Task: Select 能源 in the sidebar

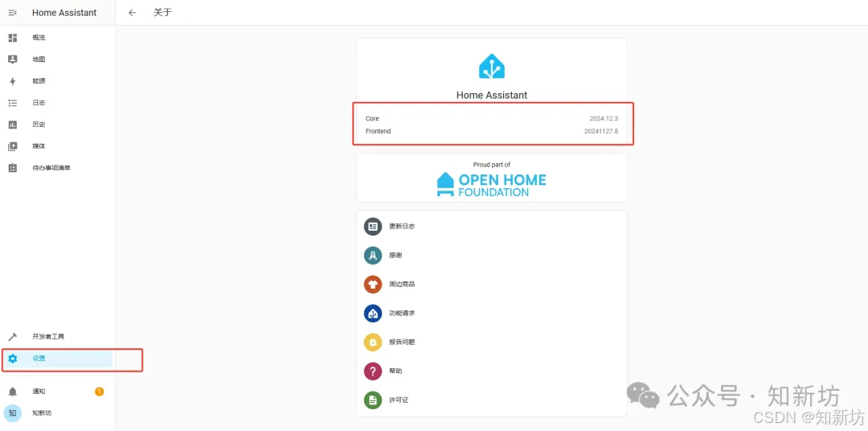Action: (x=58, y=81)
